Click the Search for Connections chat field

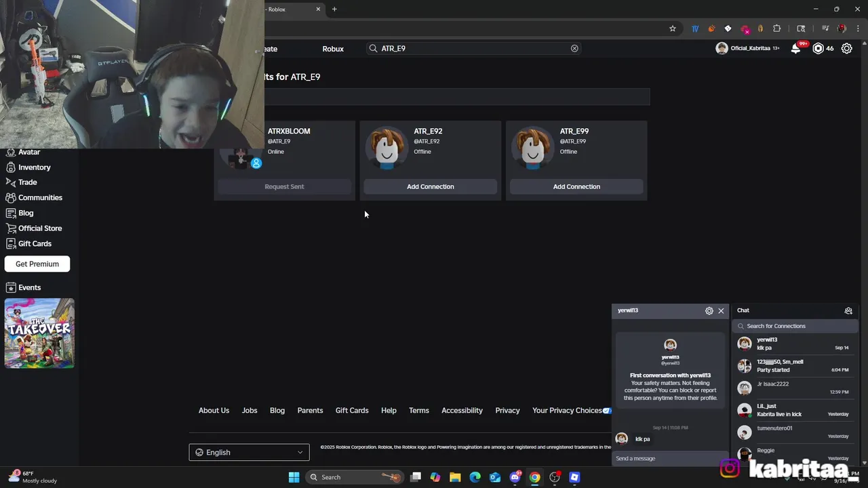[795, 326]
